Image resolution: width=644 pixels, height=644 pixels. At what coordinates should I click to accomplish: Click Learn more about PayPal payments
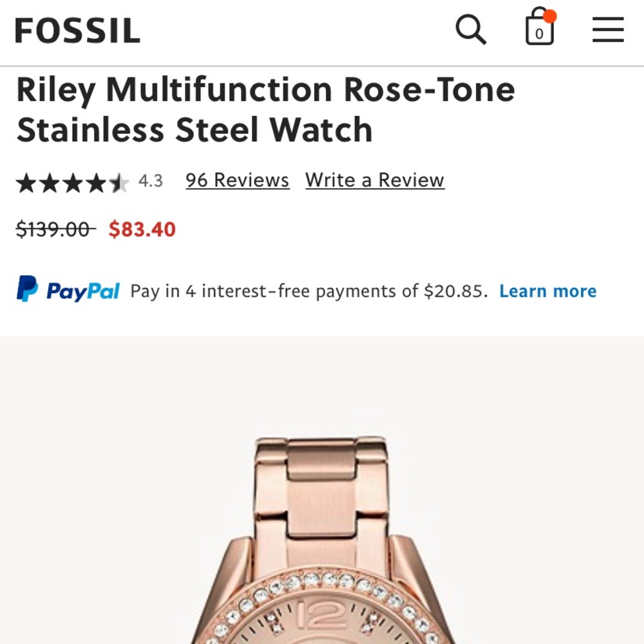click(548, 290)
